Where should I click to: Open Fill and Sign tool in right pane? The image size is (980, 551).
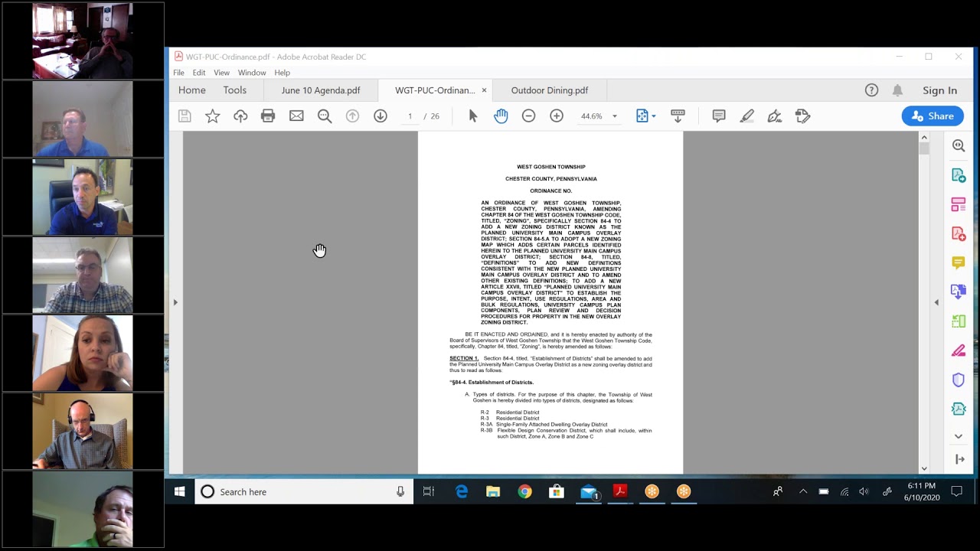tap(959, 350)
